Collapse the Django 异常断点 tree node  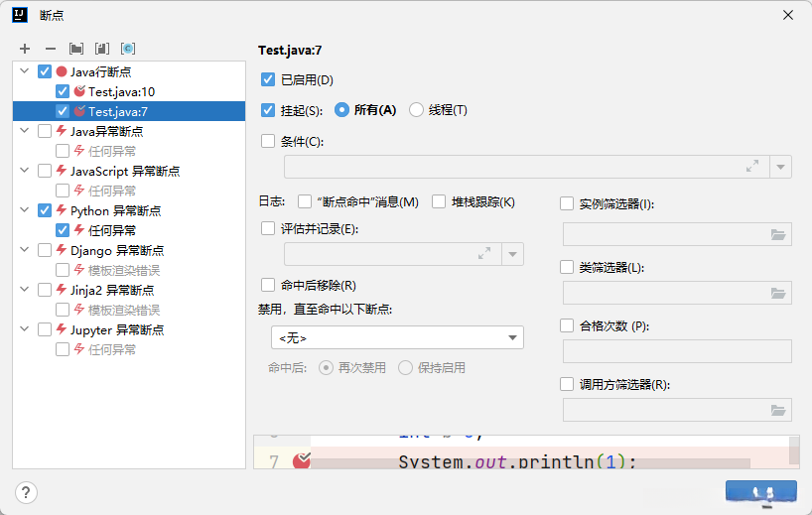pos(25,250)
